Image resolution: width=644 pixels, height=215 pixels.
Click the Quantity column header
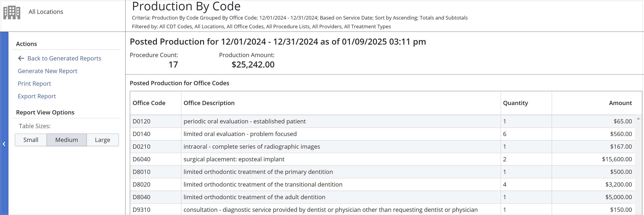click(x=516, y=103)
